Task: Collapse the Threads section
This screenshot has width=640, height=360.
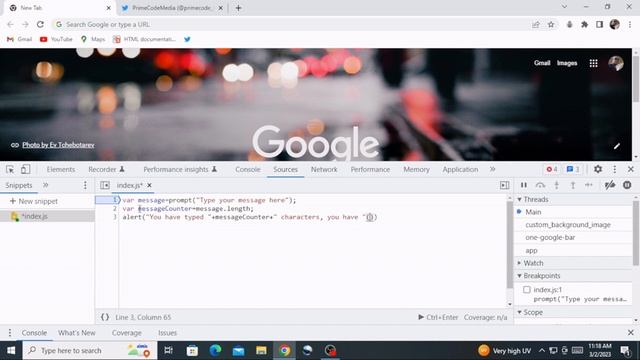Action: pyautogui.click(x=520, y=199)
